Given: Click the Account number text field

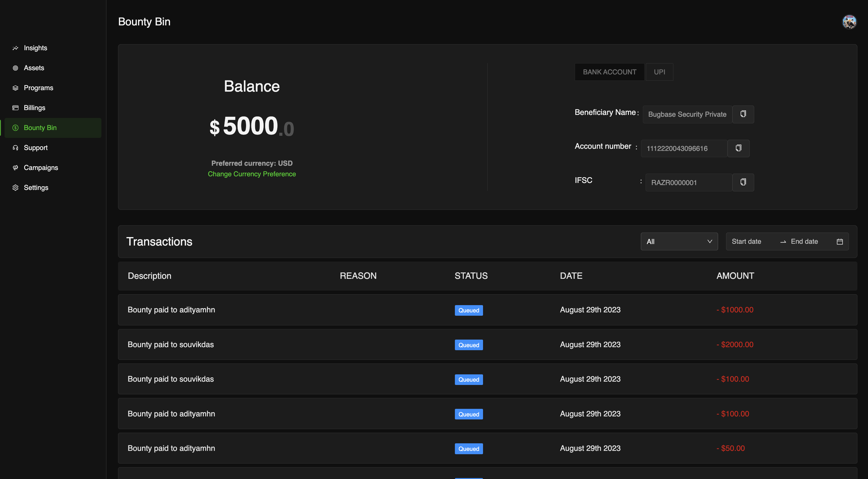Looking at the screenshot, I should pos(683,148).
